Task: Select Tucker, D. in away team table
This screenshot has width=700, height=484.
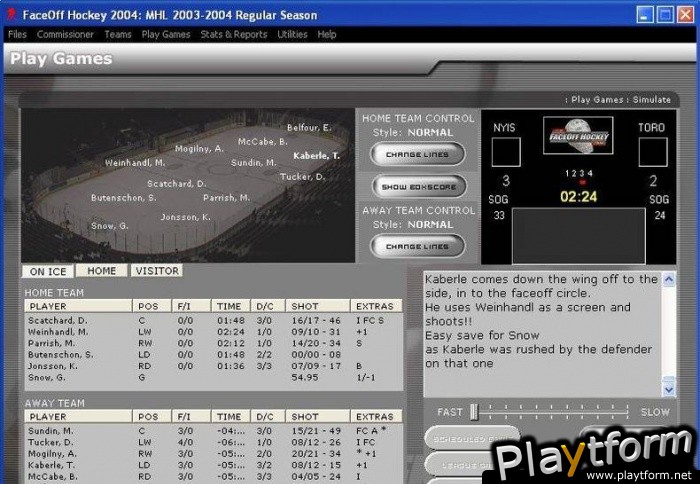Action: 213,442
